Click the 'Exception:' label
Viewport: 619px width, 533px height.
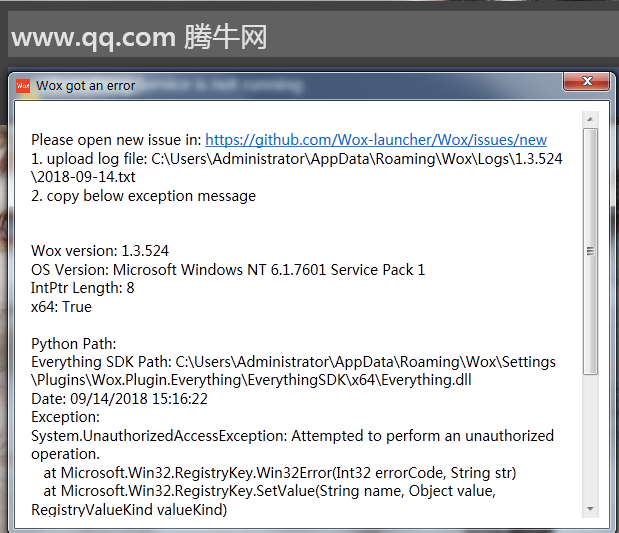click(x=66, y=417)
